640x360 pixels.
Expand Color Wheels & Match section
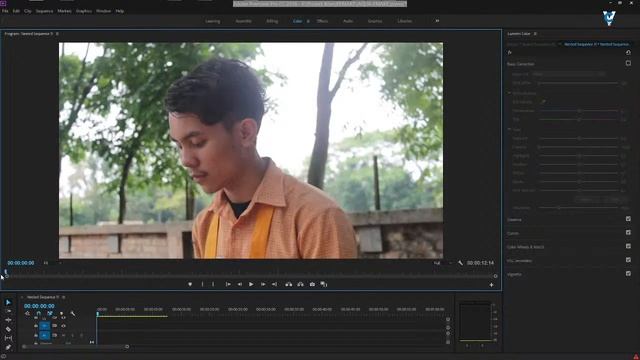(x=525, y=247)
